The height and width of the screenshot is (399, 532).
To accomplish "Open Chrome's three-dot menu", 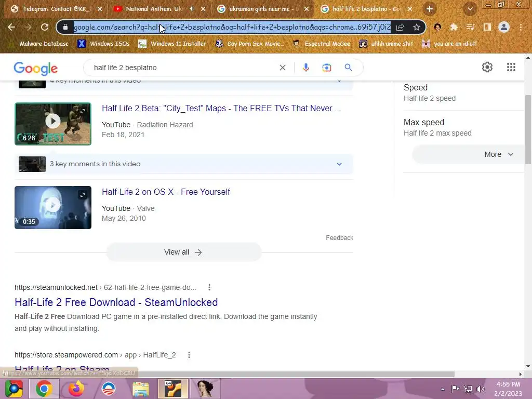I will 521,27.
